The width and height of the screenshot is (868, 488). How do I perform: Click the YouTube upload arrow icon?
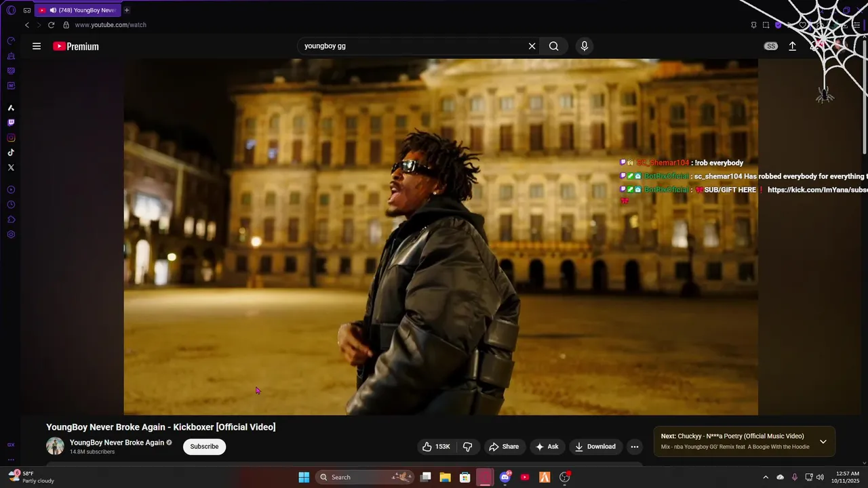pyautogui.click(x=792, y=46)
